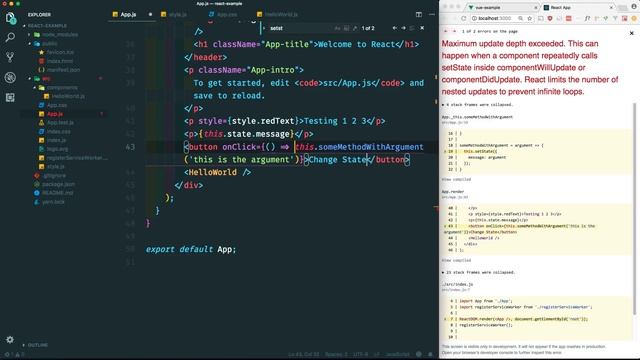Toggle Match Case in the find widget
This screenshot has height=360, width=640.
(337, 28)
